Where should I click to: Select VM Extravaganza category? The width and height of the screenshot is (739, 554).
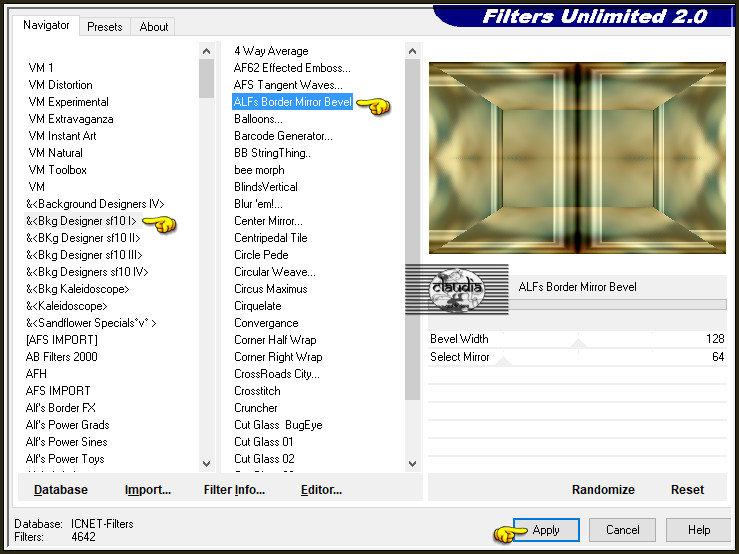click(x=71, y=119)
